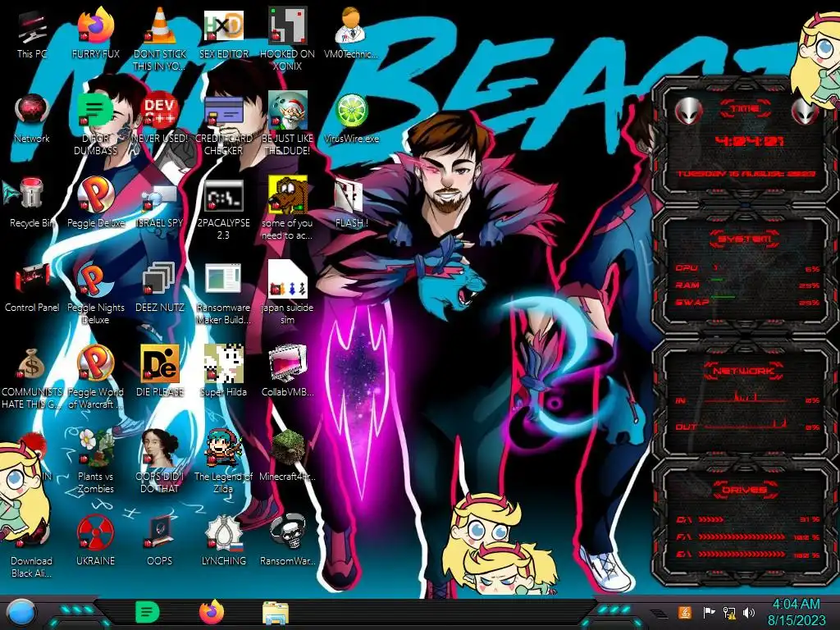Launch The Legend of Zilda icon
This screenshot has width=840, height=630.
pos(223,461)
